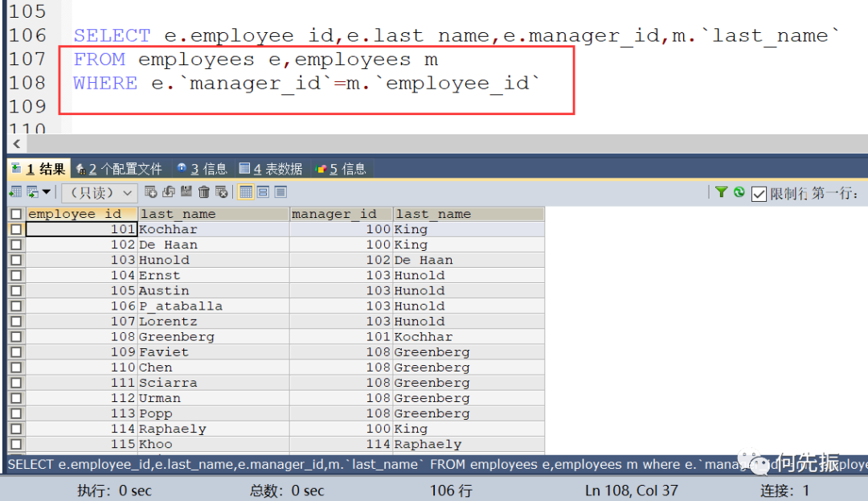This screenshot has width=868, height=501.
Task: Select the Ernst last_name cell
Action: (x=213, y=275)
